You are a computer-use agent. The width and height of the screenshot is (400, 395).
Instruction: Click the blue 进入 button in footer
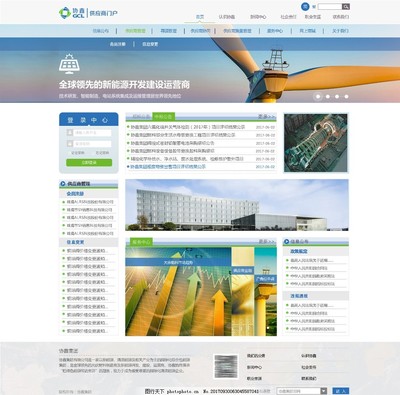(341, 391)
